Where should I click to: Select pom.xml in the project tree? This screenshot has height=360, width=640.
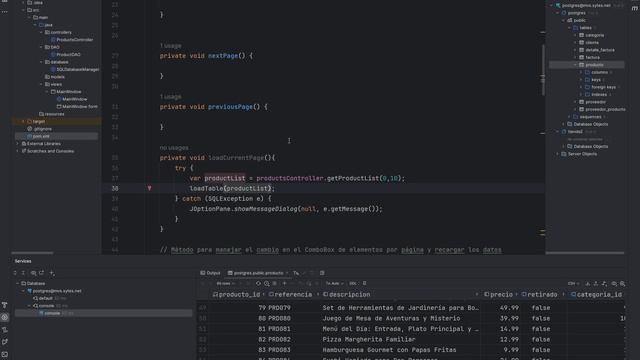coord(41,136)
